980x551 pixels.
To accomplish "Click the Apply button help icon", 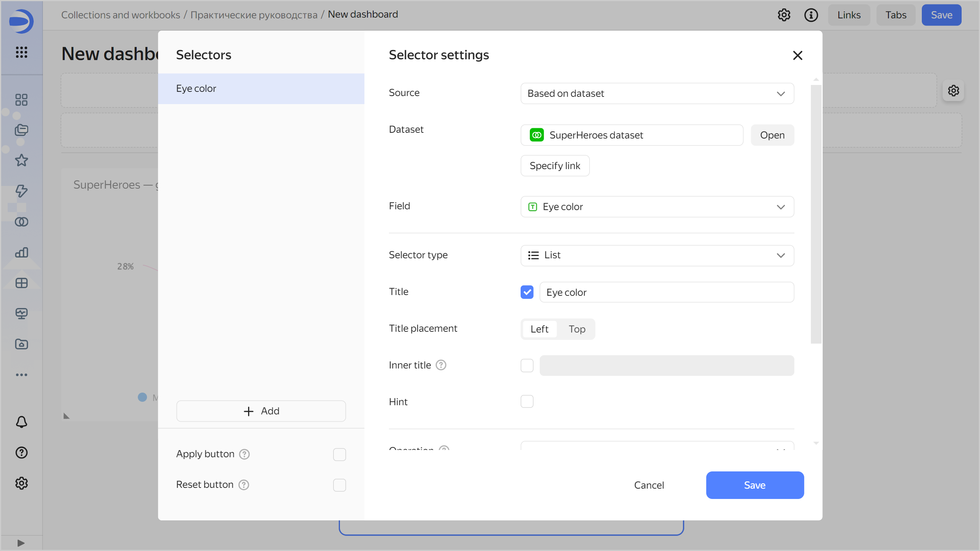I will [244, 454].
